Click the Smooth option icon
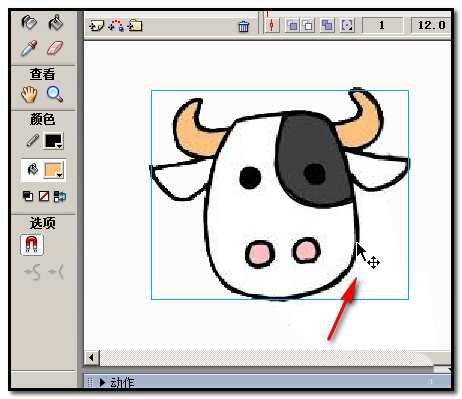 click(33, 272)
